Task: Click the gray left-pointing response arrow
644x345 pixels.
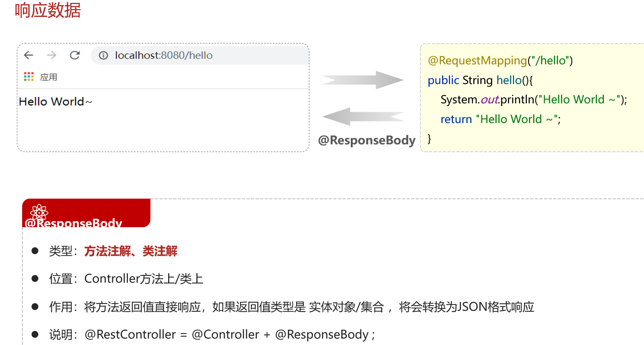Action: [x=362, y=117]
